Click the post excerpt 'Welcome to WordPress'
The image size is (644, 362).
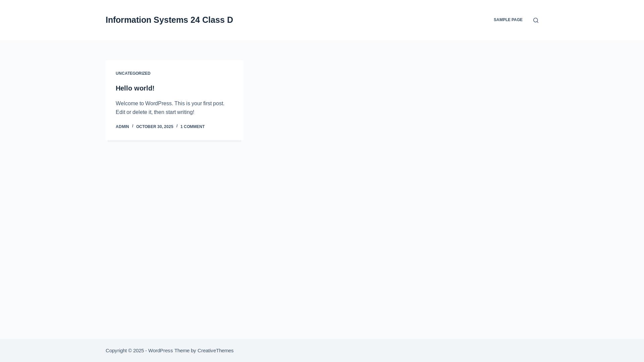tap(170, 108)
